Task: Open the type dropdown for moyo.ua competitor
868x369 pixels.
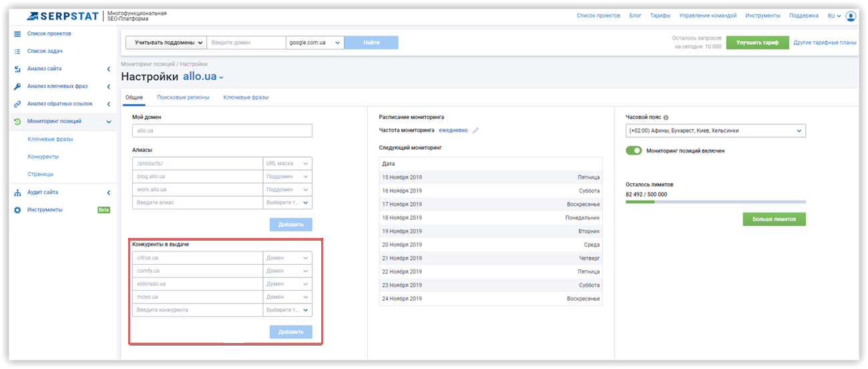Action: click(288, 297)
